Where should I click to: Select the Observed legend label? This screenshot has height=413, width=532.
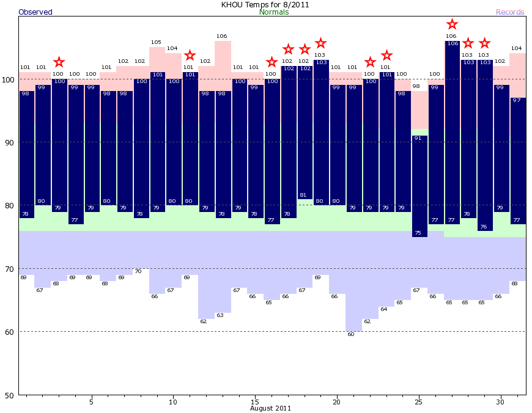pyautogui.click(x=35, y=12)
